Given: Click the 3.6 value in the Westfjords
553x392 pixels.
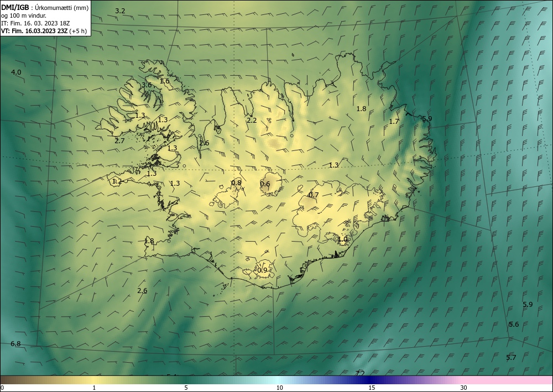Looking at the screenshot, I should pyautogui.click(x=147, y=85).
